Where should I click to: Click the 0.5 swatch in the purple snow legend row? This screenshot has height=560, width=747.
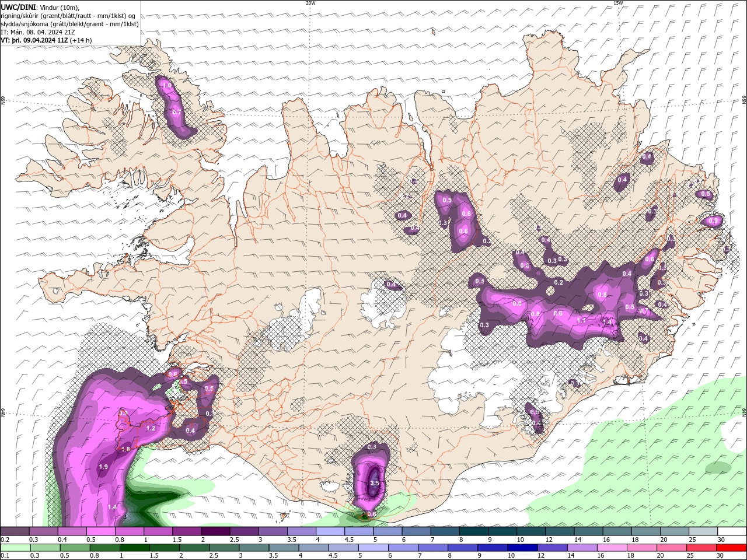click(x=101, y=531)
